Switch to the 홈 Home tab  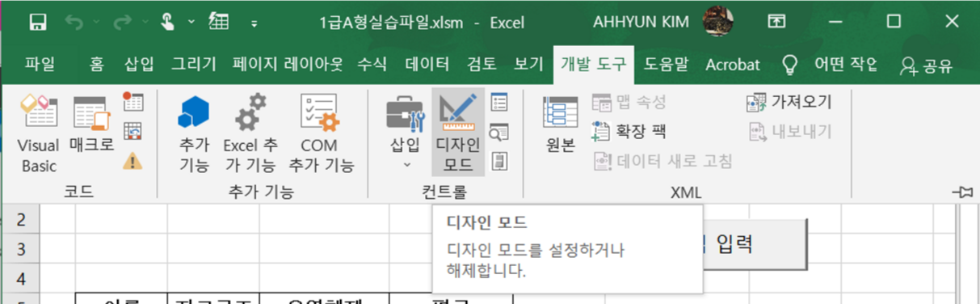point(97,65)
